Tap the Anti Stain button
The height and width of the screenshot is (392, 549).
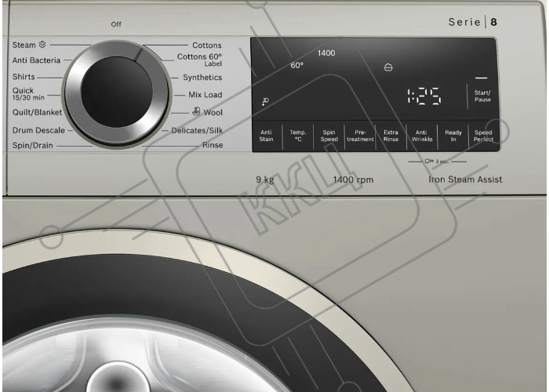pos(266,136)
